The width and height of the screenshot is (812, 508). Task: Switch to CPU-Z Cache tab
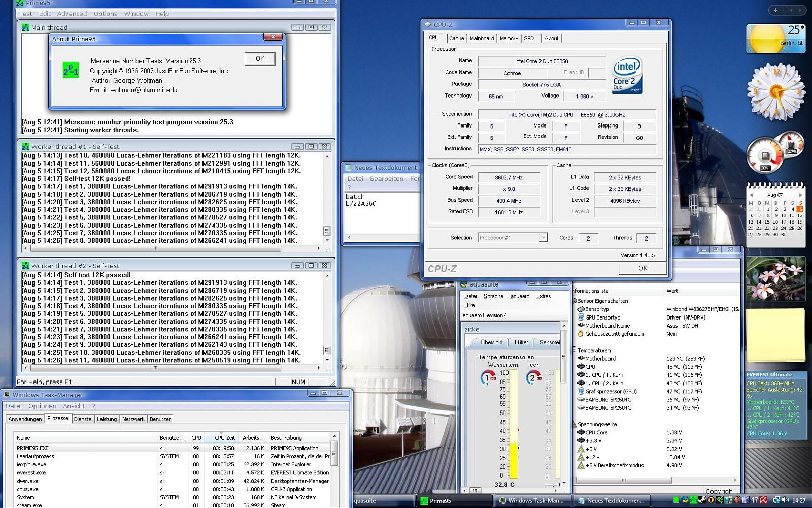[456, 38]
